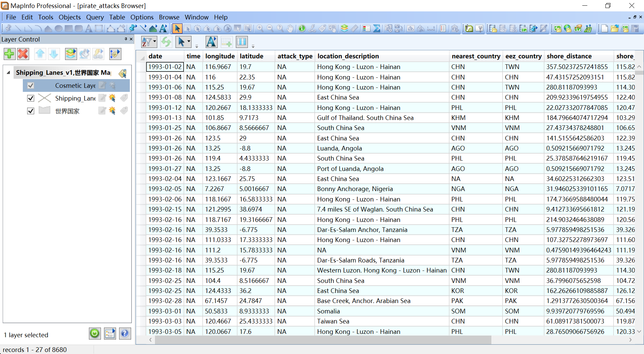Activate the green Info tool
Viewport: 644px width, 354px height.
pos(302,28)
